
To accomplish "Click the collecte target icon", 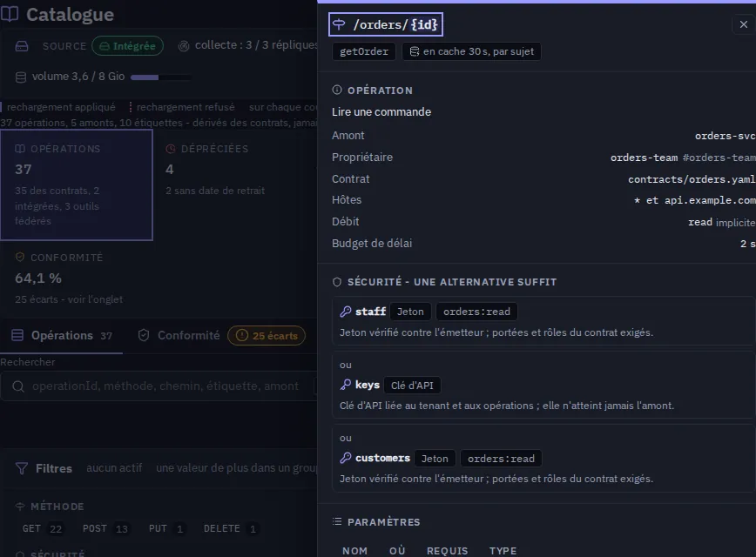I will point(184,46).
